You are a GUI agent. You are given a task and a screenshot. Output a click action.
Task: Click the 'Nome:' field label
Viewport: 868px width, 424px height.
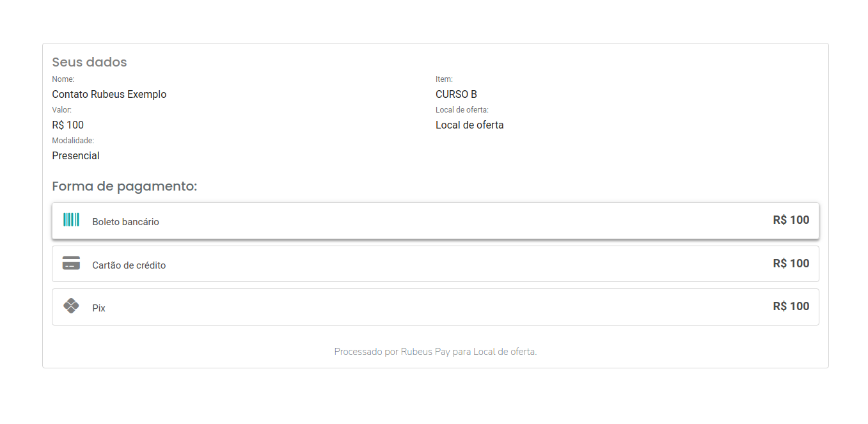pyautogui.click(x=63, y=79)
